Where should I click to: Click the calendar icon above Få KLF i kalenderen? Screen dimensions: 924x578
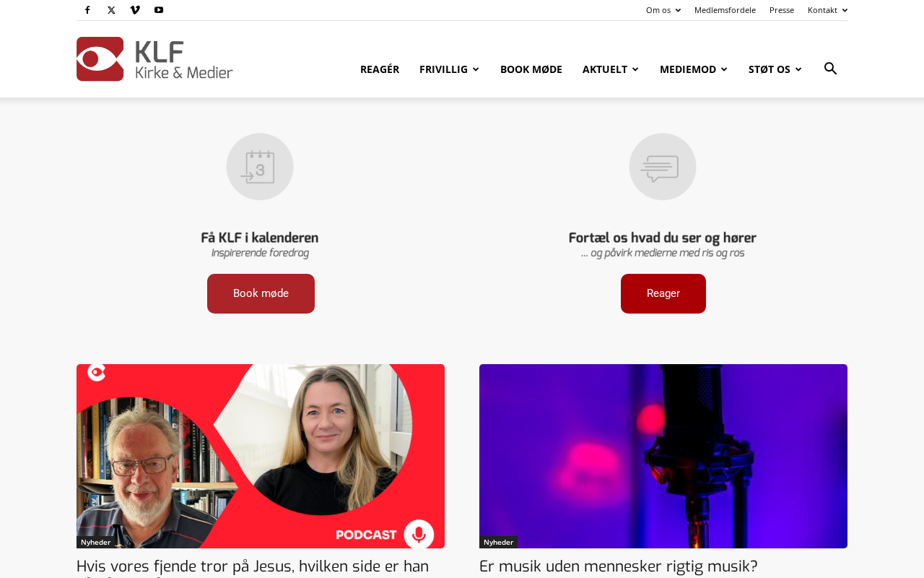[x=260, y=167]
